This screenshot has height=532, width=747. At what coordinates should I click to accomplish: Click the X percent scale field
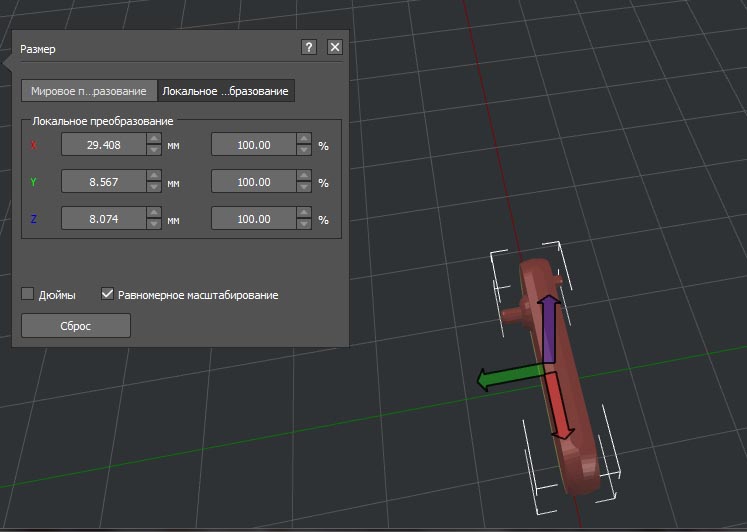(x=253, y=145)
